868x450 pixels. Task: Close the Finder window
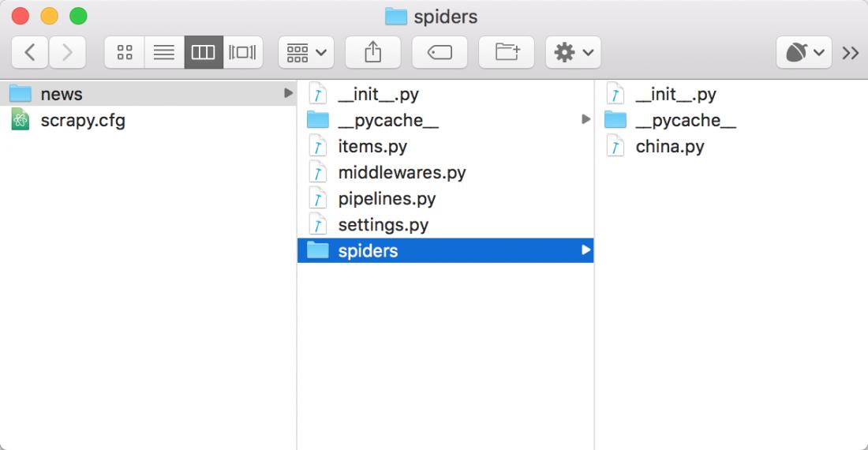pyautogui.click(x=21, y=16)
